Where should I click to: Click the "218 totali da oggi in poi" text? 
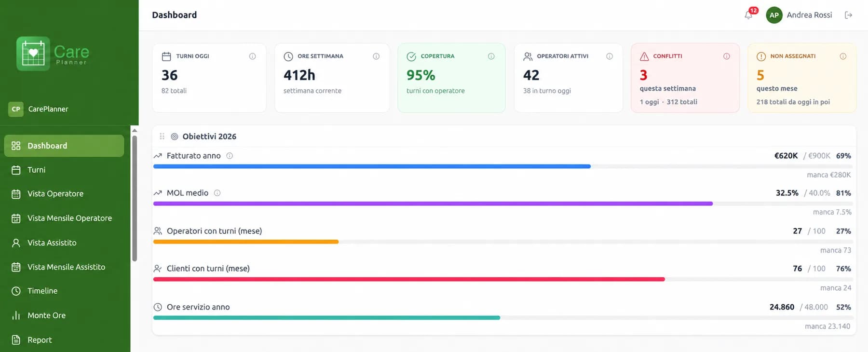[x=793, y=102]
